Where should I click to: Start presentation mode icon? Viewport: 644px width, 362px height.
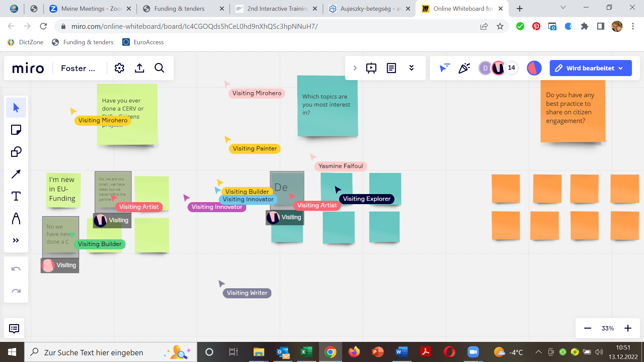pyautogui.click(x=371, y=68)
